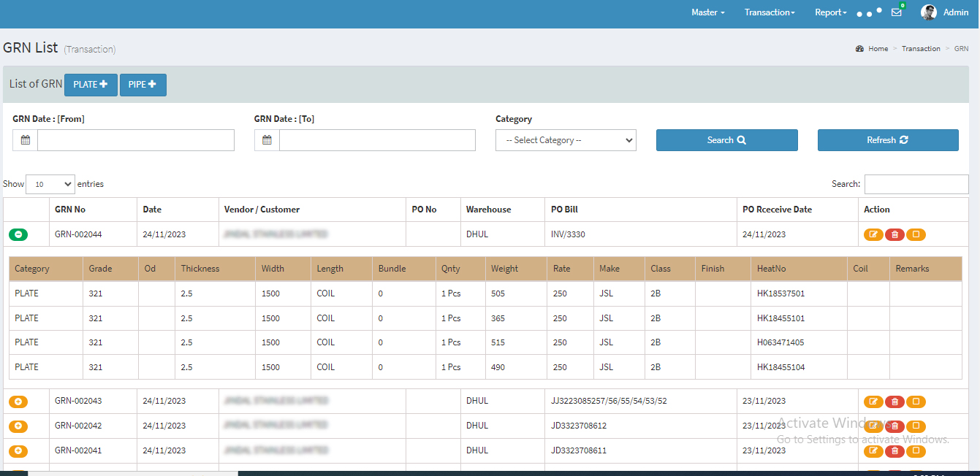
Task: Expand the GRN-002043 row details
Action: [18, 402]
